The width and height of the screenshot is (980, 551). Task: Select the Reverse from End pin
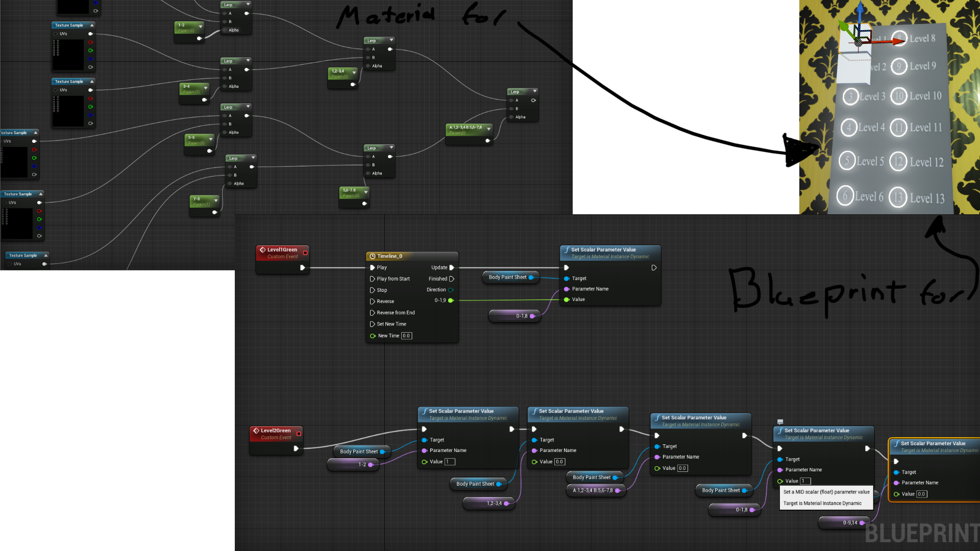[x=373, y=313]
